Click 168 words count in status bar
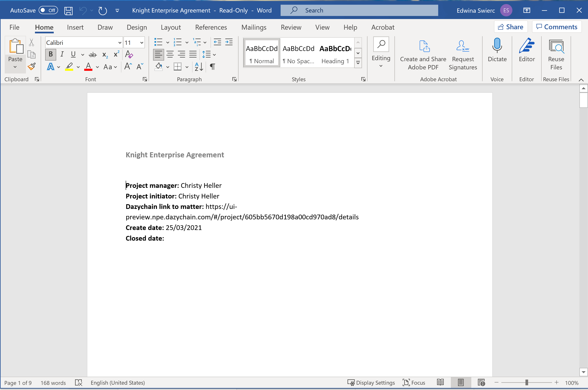This screenshot has width=588, height=390. (53, 383)
